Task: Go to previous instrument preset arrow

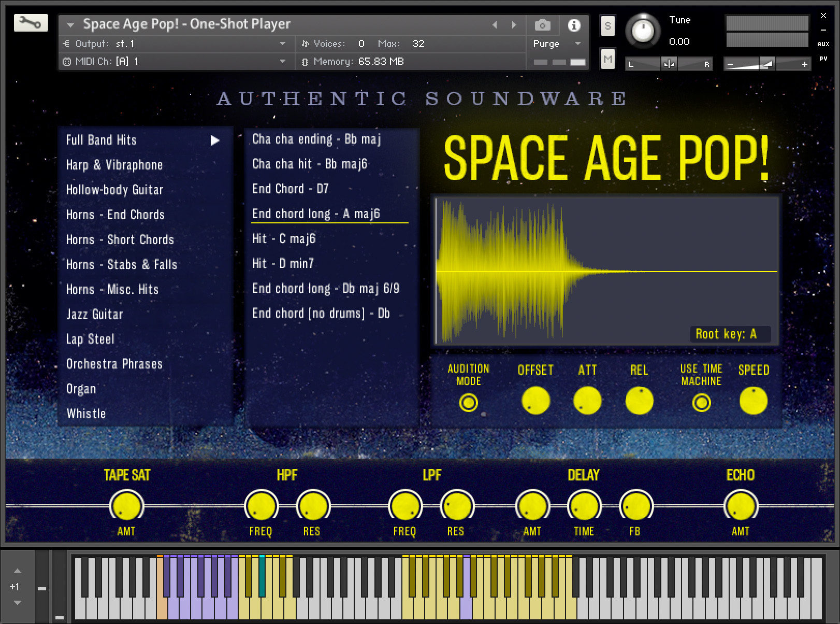Action: pos(495,25)
